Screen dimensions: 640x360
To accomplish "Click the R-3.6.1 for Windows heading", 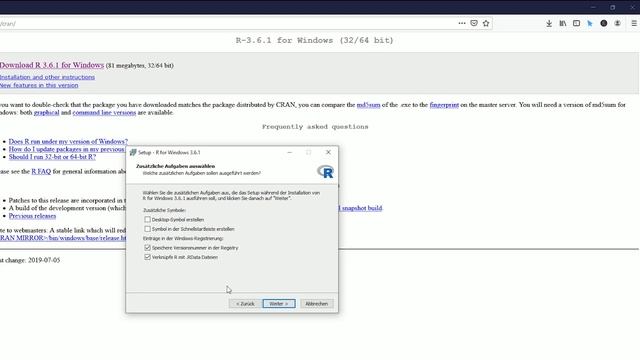I will pyautogui.click(x=315, y=40).
